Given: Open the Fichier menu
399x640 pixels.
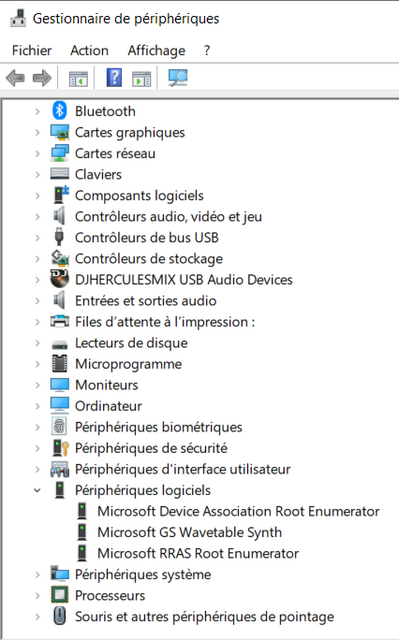Looking at the screenshot, I should (x=32, y=50).
